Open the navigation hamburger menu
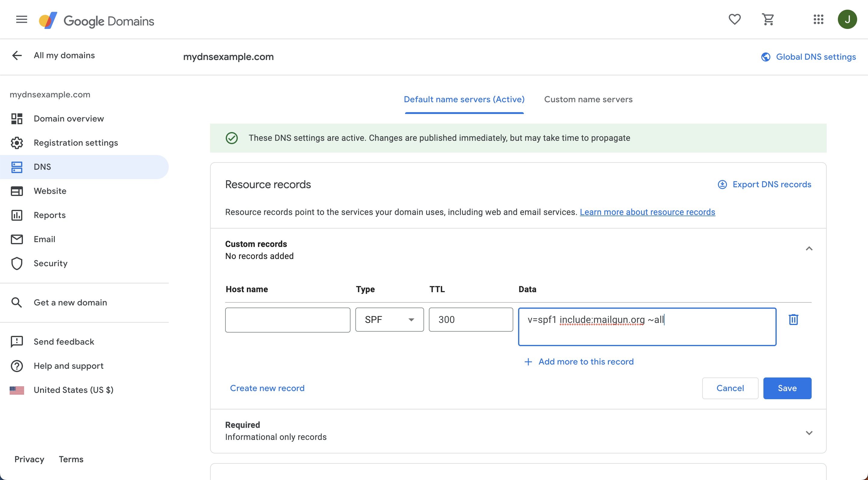Image resolution: width=868 pixels, height=480 pixels. (x=21, y=19)
